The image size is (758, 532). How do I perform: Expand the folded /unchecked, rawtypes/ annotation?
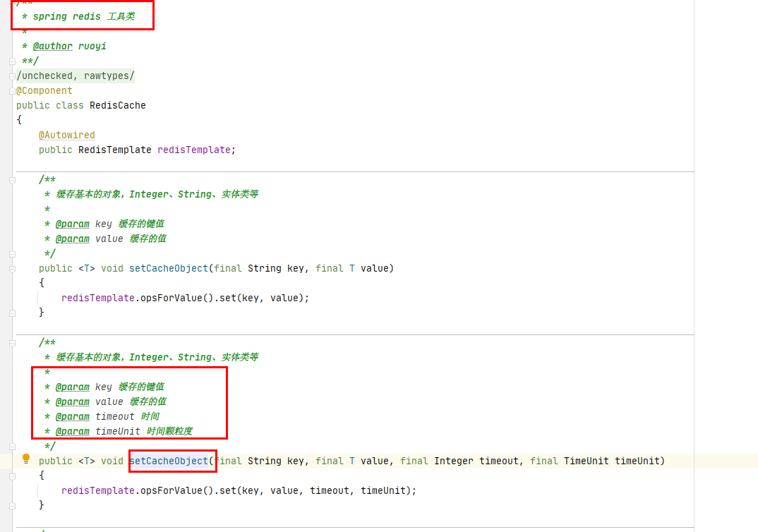point(12,76)
